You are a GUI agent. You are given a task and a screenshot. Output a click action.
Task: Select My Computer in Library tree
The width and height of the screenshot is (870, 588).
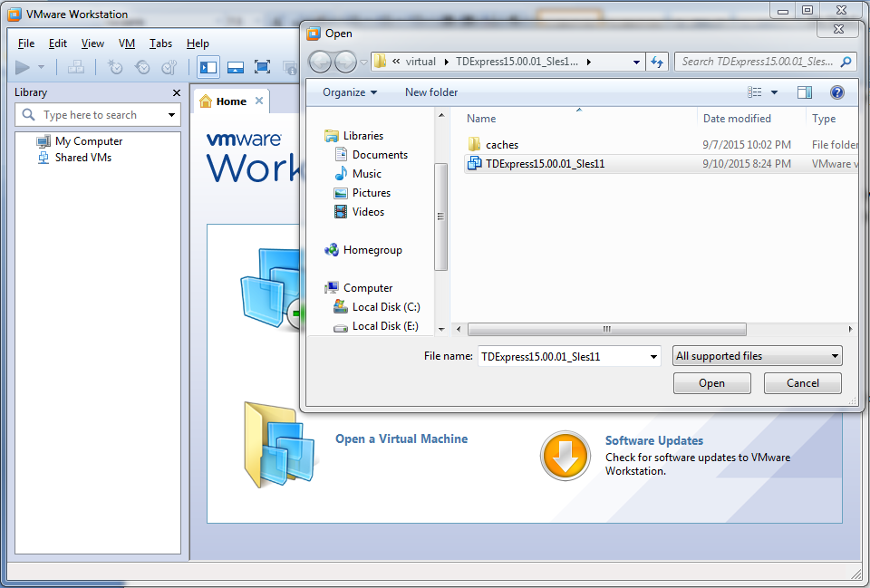click(89, 141)
